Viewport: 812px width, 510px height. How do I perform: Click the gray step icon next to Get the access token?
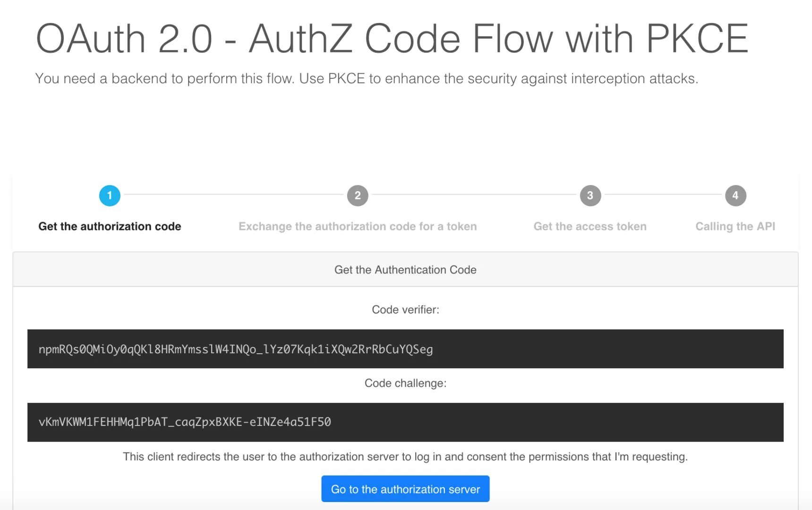[x=590, y=195]
